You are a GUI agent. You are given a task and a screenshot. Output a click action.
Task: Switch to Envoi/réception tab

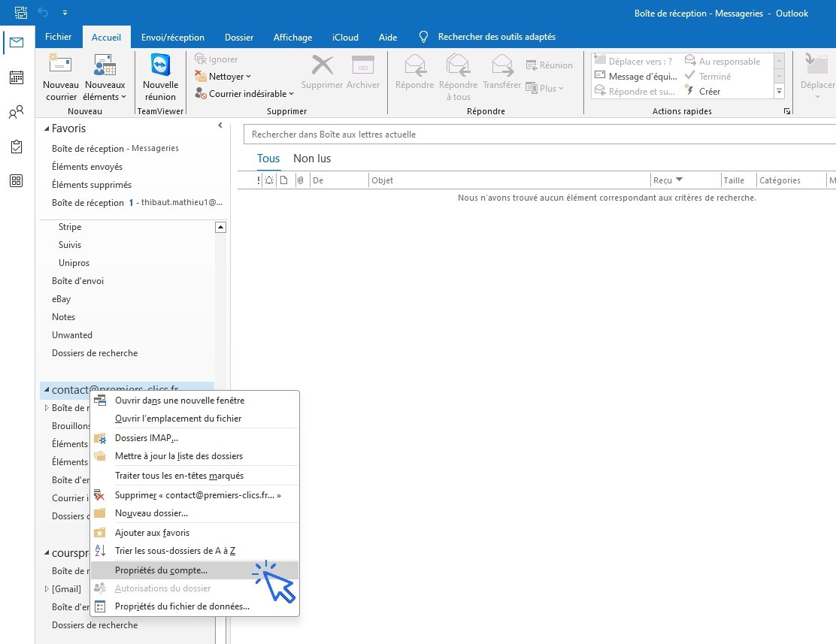[x=172, y=38]
